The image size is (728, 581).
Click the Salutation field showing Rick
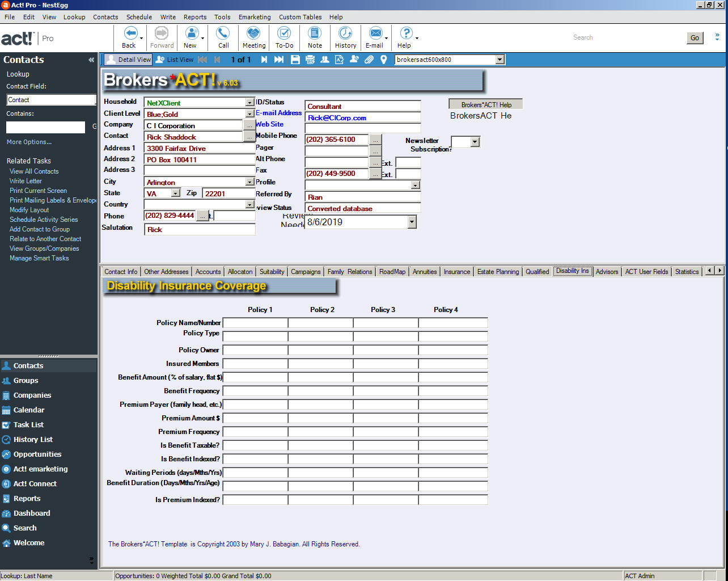200,230
